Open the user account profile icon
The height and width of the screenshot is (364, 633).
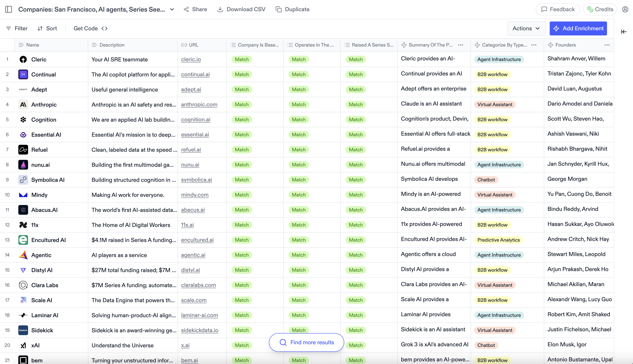point(625,9)
